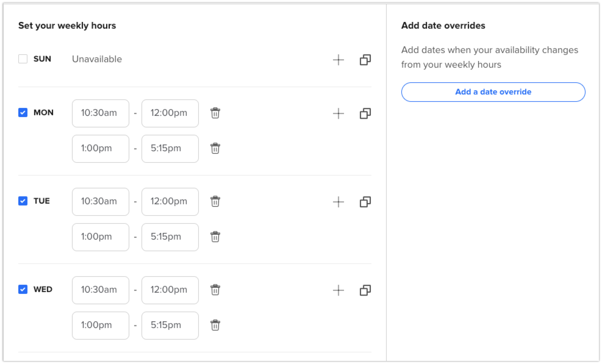Delete Tuesday's 1:00pm–5:15pm interval
This screenshot has height=364, width=602.
215,237
